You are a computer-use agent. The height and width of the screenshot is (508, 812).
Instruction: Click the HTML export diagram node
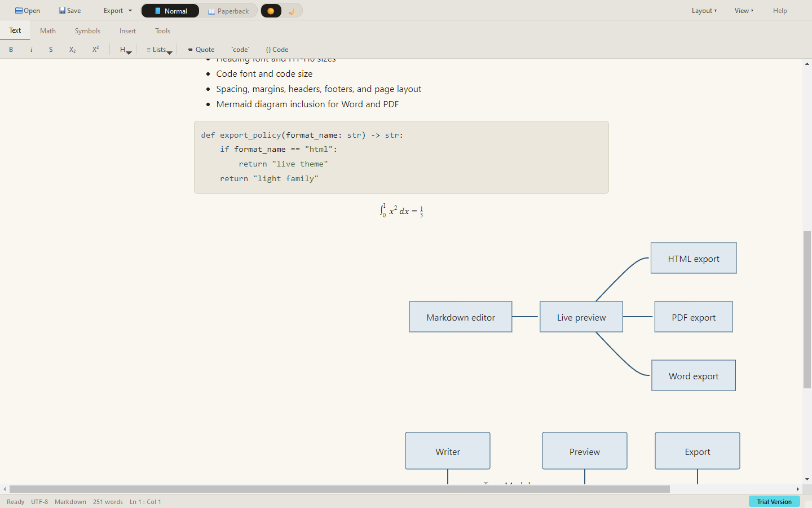click(694, 258)
